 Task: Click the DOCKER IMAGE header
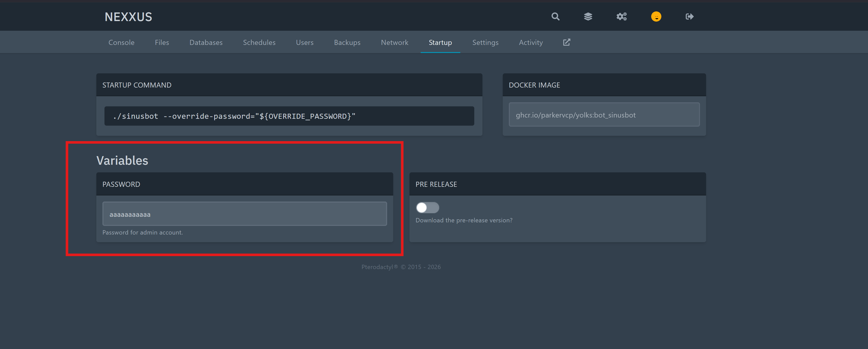[x=534, y=85]
